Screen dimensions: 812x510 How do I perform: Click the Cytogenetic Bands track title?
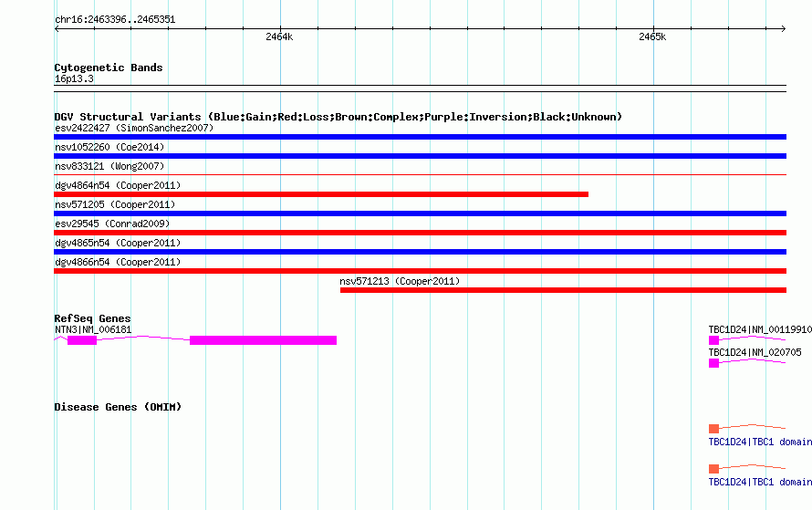pos(109,68)
